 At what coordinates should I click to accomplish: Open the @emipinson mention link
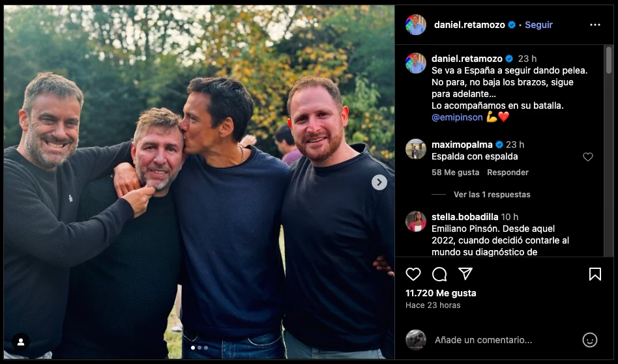point(457,117)
